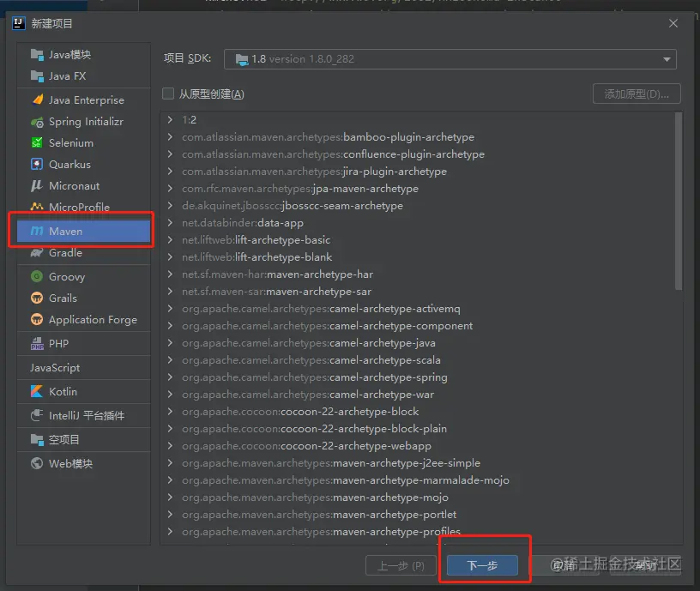
Task: Click the 添加原型(D)... button
Action: (637, 93)
